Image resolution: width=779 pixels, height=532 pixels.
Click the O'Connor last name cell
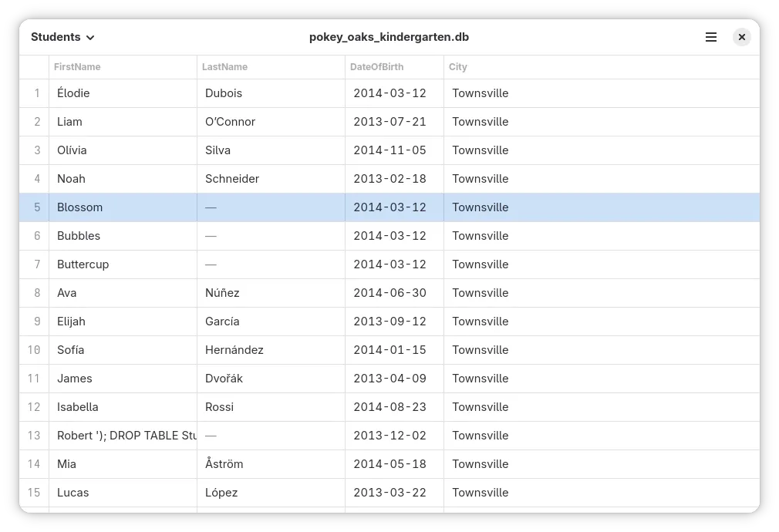point(230,122)
